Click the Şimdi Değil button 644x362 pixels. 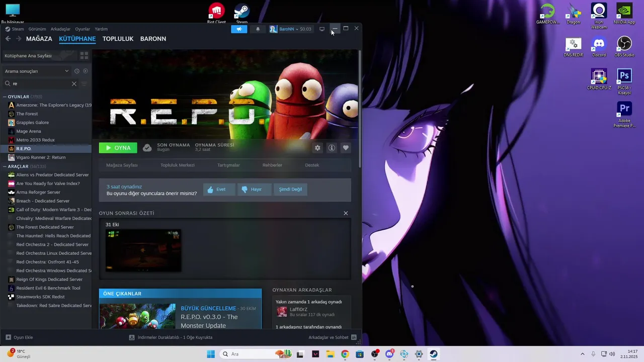290,190
